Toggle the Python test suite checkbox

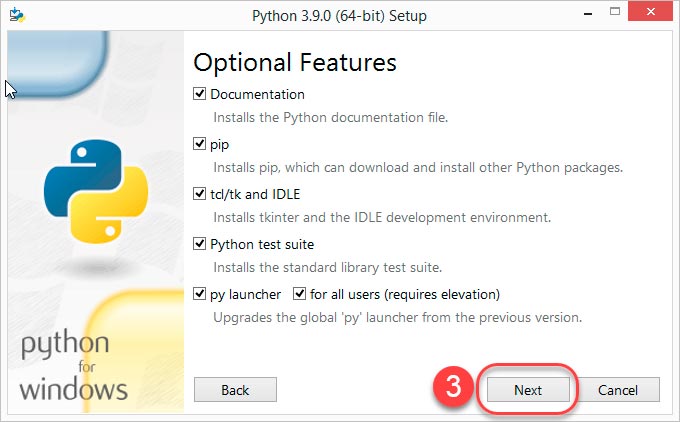[x=199, y=244]
